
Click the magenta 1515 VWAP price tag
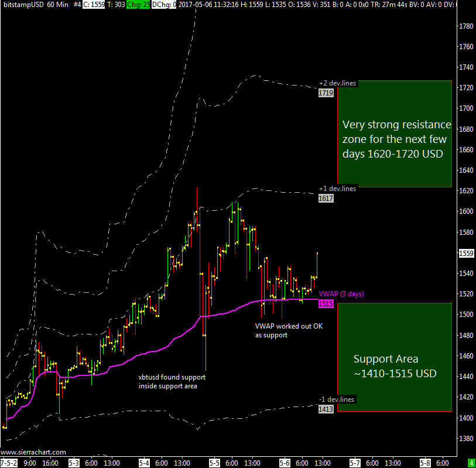(x=326, y=304)
